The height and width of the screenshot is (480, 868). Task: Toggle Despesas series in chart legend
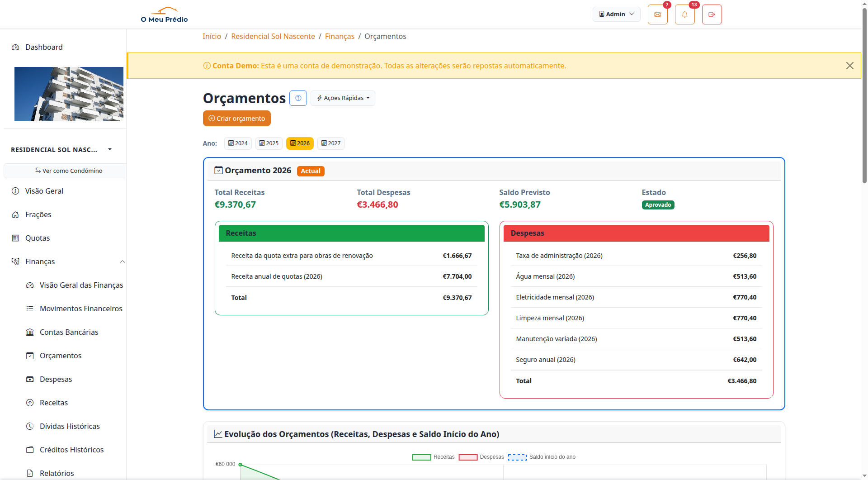[x=481, y=457]
